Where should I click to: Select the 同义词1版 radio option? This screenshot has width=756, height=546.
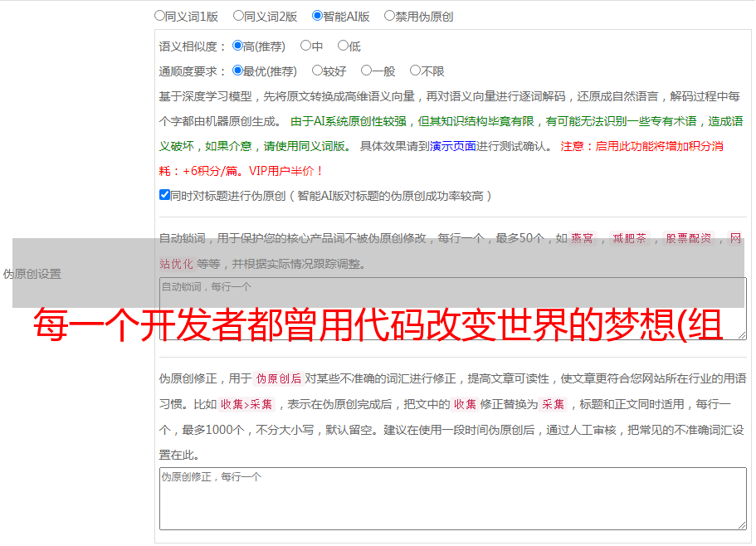click(159, 16)
